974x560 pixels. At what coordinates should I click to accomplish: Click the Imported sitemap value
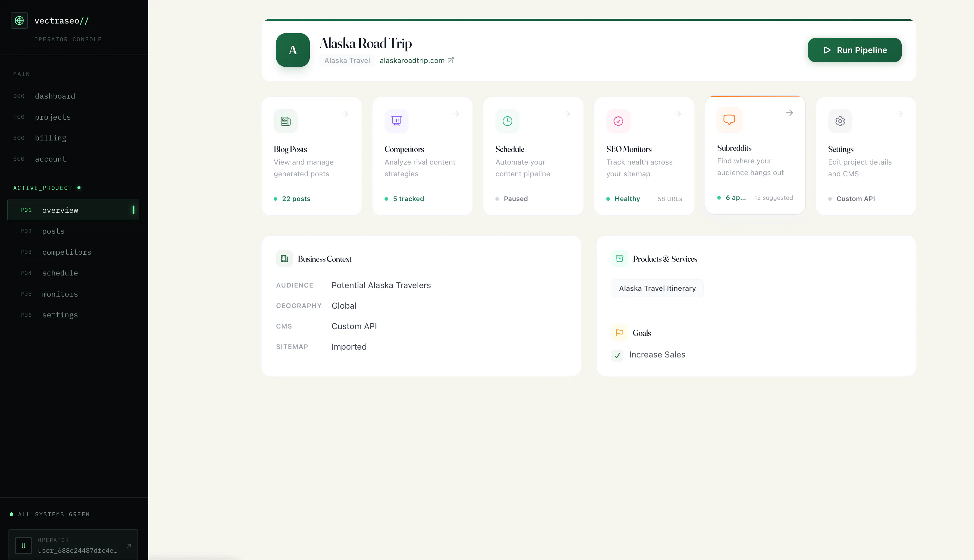(x=349, y=347)
